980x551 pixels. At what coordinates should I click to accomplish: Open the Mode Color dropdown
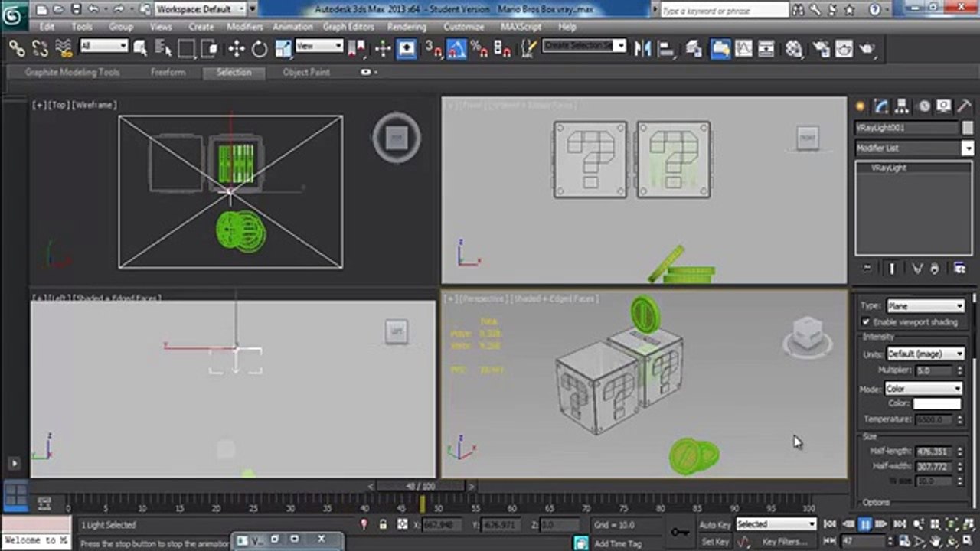(x=923, y=389)
